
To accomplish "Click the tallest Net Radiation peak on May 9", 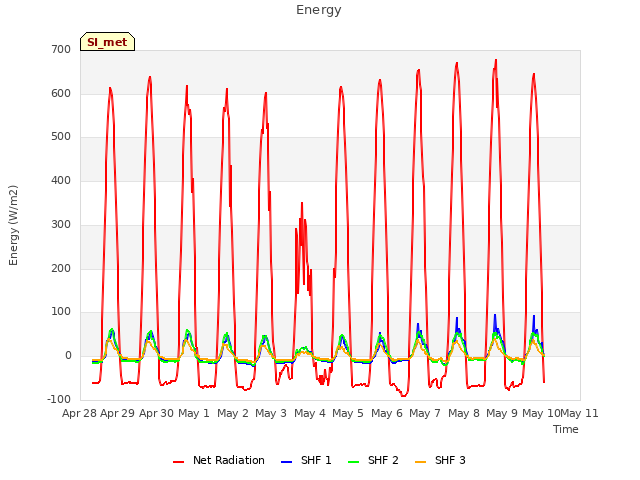I will [496, 60].
